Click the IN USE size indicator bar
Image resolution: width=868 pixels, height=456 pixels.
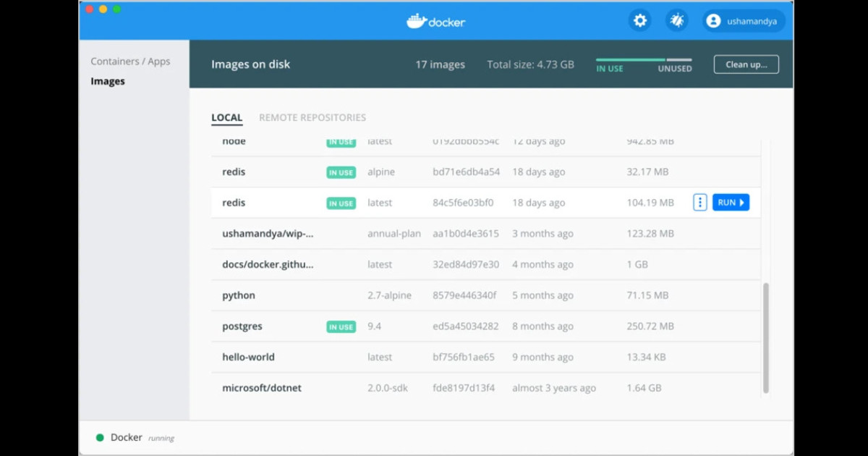[x=630, y=60]
